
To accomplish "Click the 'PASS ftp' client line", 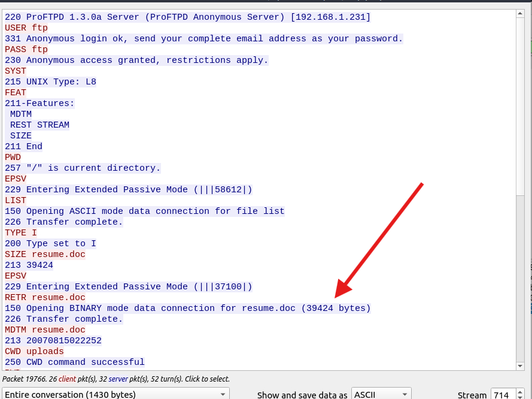I will [x=26, y=50].
